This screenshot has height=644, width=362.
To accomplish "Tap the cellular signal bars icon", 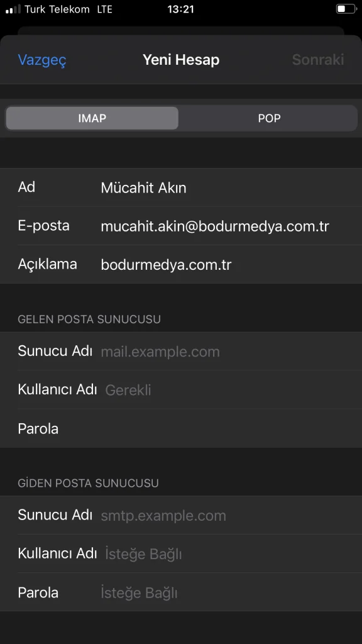I will click(x=13, y=9).
